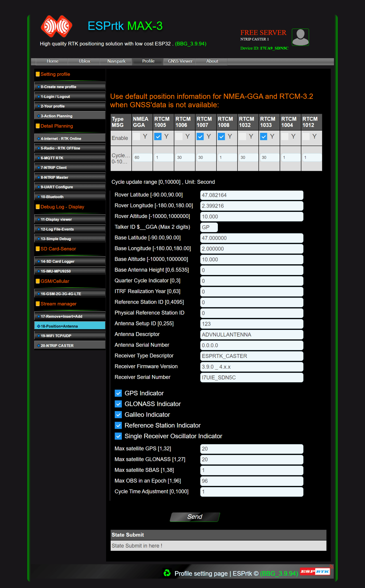Click the green recycle icon in footer

coord(167,573)
